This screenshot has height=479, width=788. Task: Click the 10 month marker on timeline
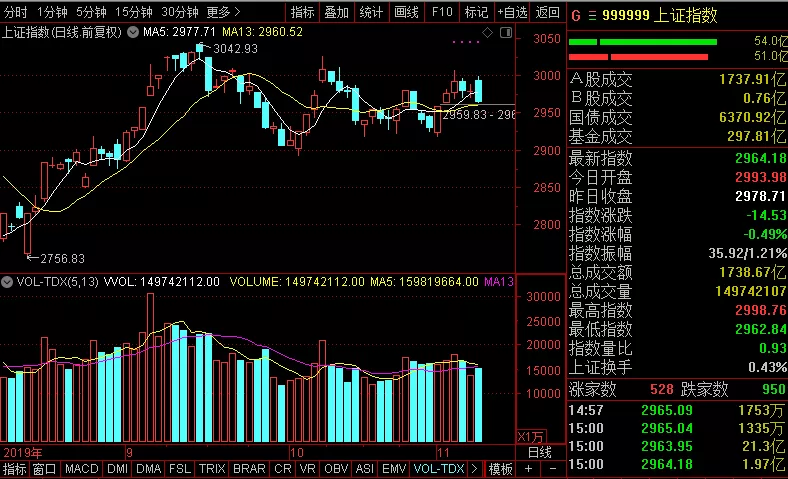[x=297, y=452]
